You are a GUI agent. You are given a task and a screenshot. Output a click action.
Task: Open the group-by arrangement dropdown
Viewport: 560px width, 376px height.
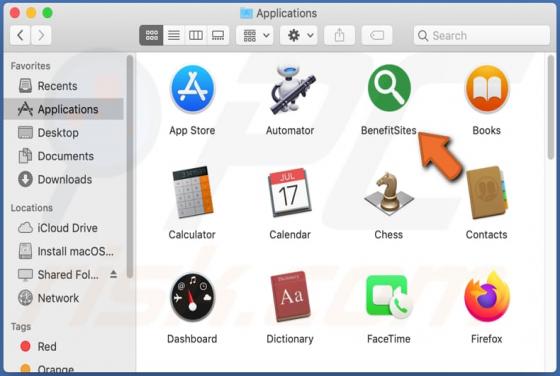pos(255,35)
